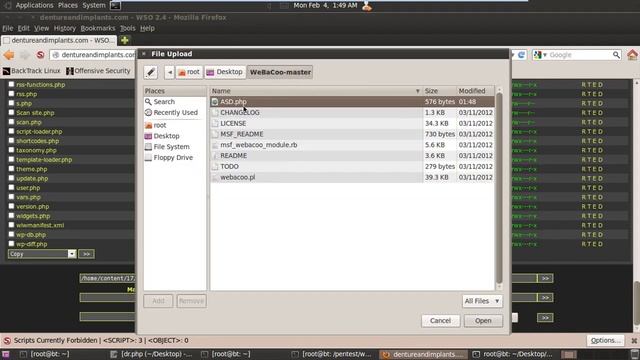The height and width of the screenshot is (360, 640).
Task: Open Offensive Security bookmark
Action: (98, 71)
